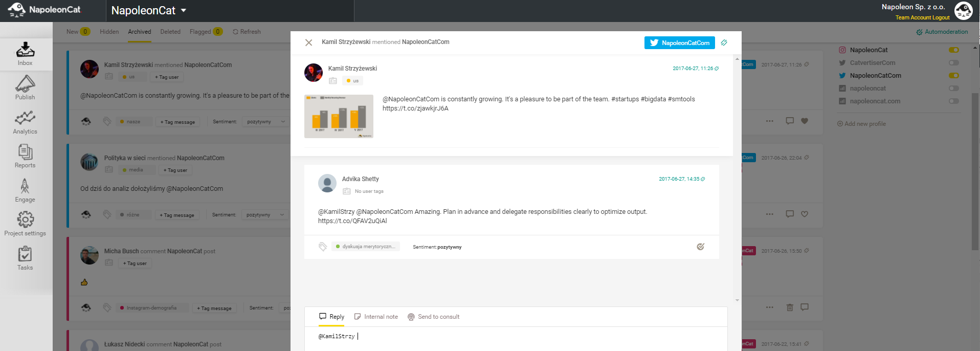The width and height of the screenshot is (980, 351).
Task: Click '+ Tag message' next to 'różne' tag
Action: point(176,215)
